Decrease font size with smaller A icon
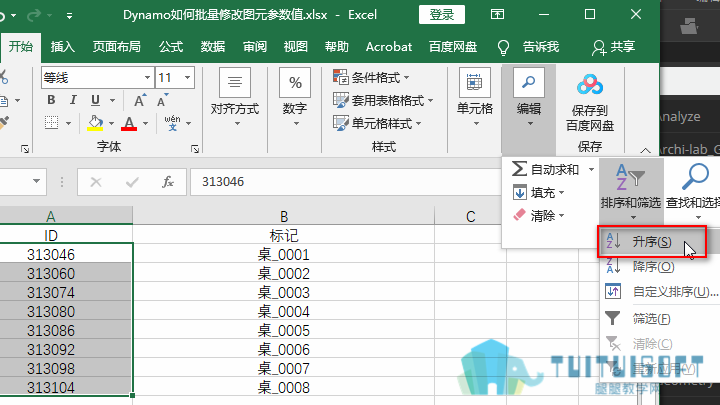Image resolution: width=720 pixels, height=405 pixels. [x=163, y=101]
